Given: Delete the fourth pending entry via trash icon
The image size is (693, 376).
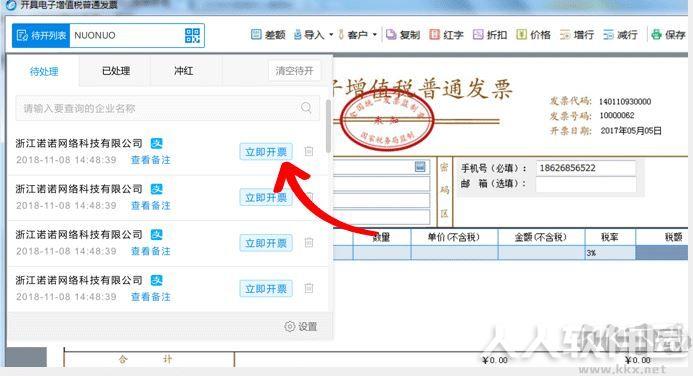Looking at the screenshot, I should pos(309,288).
